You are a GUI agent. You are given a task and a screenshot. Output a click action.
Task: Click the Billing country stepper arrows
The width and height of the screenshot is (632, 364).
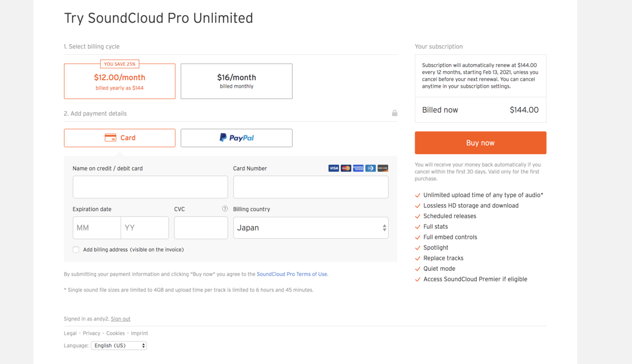(384, 227)
